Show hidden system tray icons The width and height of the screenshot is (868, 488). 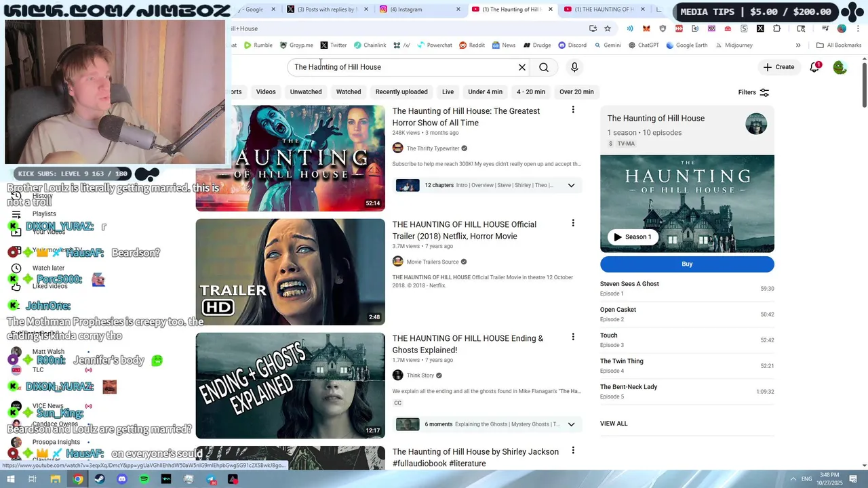coord(793,479)
